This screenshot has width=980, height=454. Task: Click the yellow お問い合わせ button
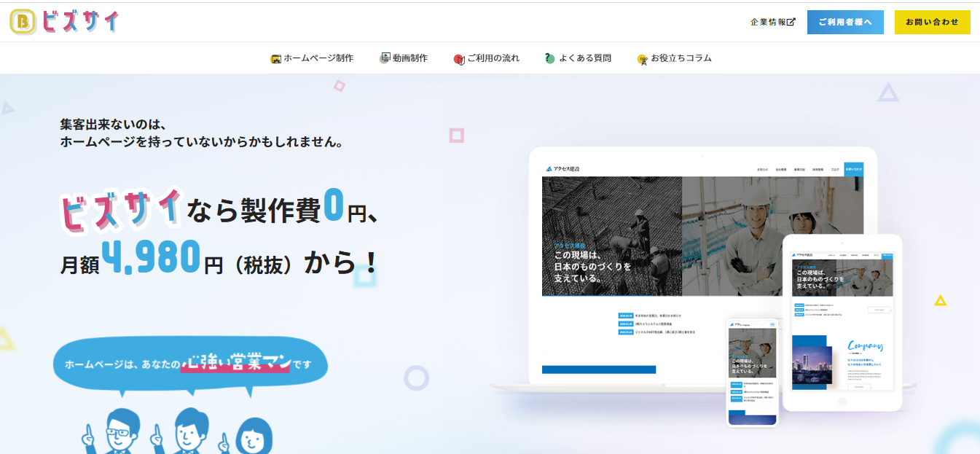pyautogui.click(x=932, y=22)
